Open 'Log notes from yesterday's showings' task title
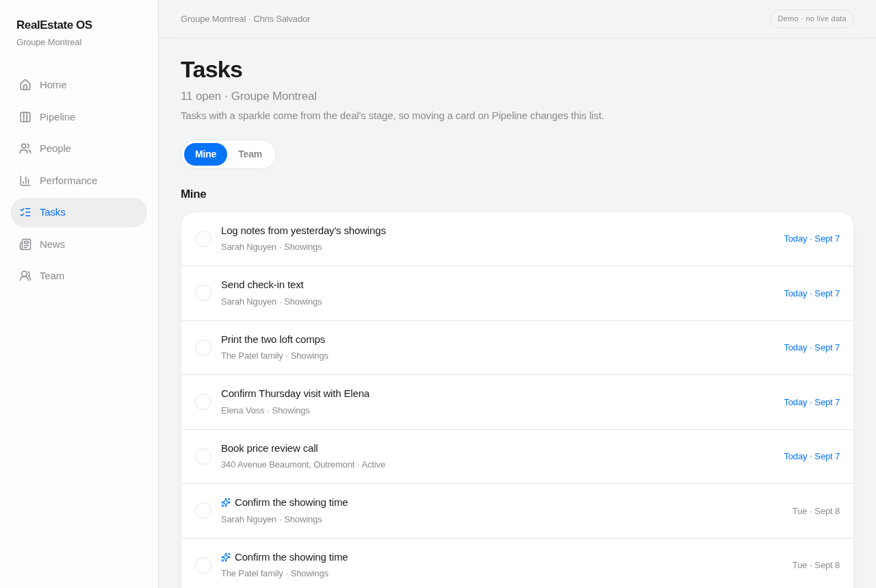This screenshot has height=588, width=876. pos(303,231)
